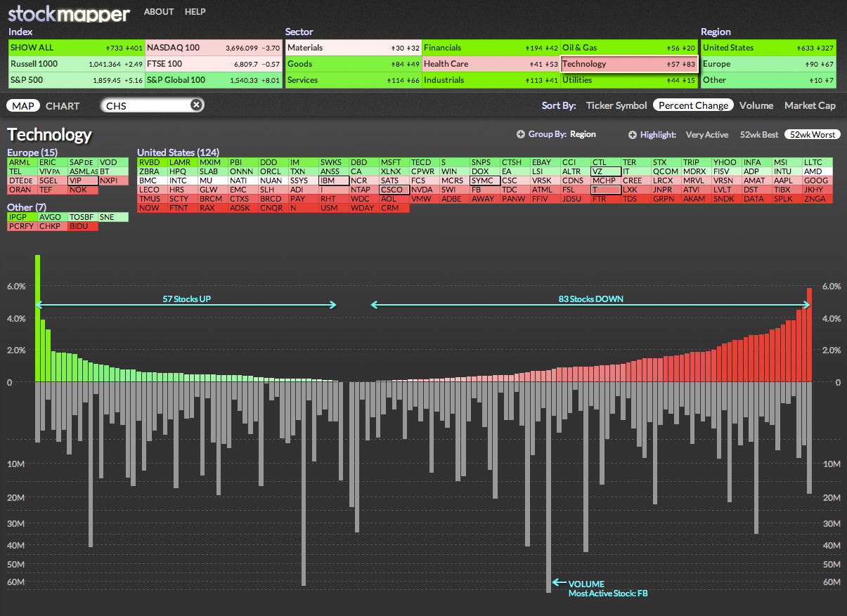Filter by Other in the Region panel
The height and width of the screenshot is (616, 847).
pos(768,80)
